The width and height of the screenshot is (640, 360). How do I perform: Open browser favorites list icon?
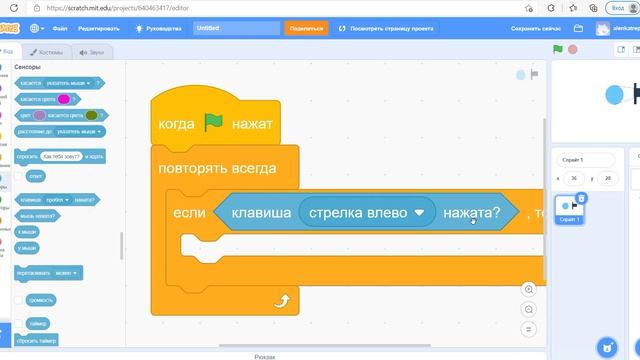(x=573, y=8)
